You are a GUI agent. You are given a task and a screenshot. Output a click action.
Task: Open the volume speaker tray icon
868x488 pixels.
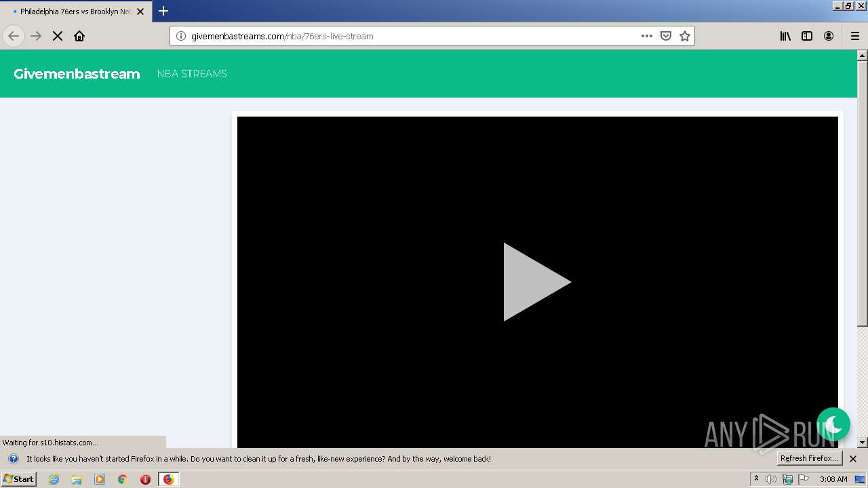(771, 479)
